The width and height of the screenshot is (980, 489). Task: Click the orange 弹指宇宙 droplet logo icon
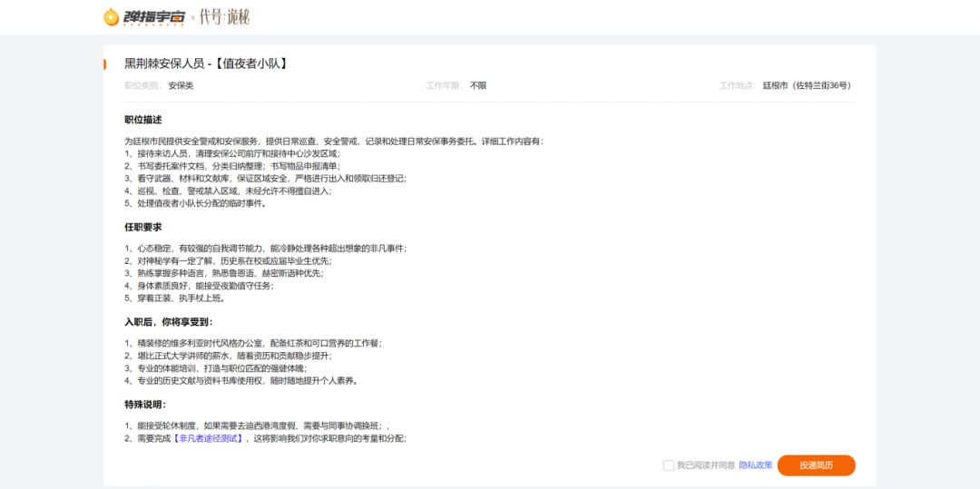[x=111, y=17]
